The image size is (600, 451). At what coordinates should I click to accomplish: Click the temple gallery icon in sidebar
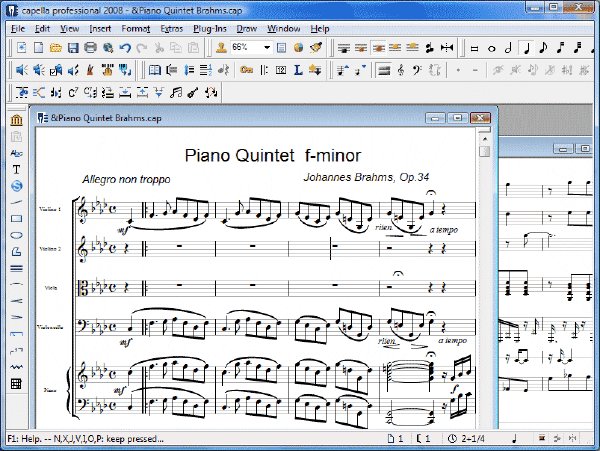16,120
